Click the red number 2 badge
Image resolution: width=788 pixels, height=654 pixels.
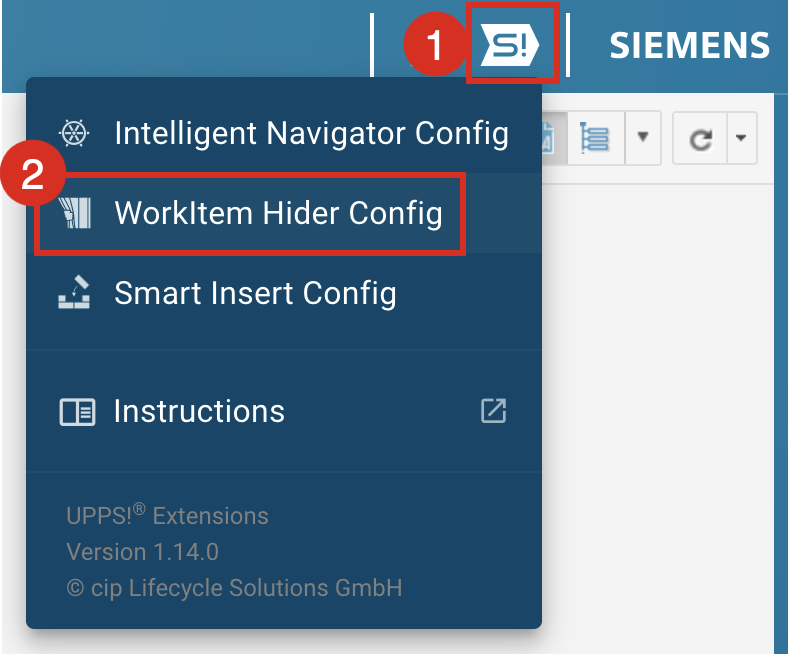(32, 176)
